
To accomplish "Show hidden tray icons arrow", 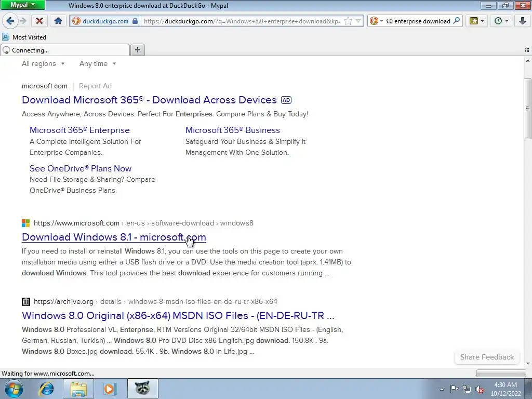I will point(442,389).
